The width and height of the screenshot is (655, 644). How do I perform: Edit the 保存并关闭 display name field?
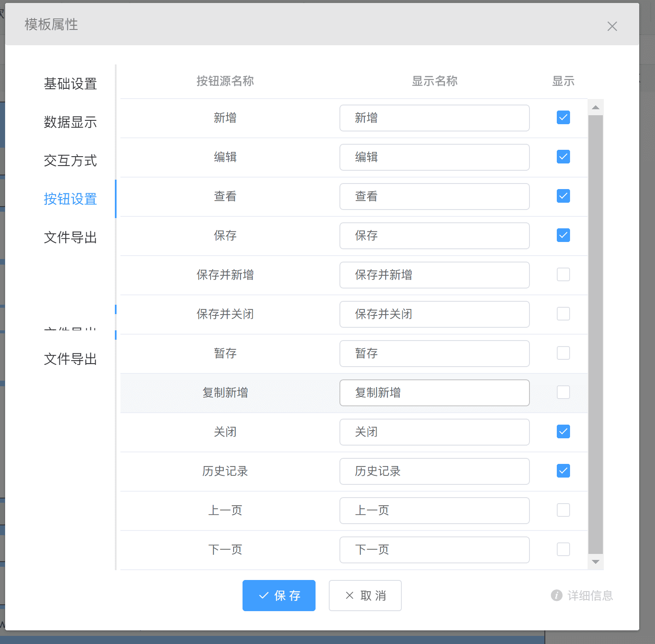click(434, 314)
